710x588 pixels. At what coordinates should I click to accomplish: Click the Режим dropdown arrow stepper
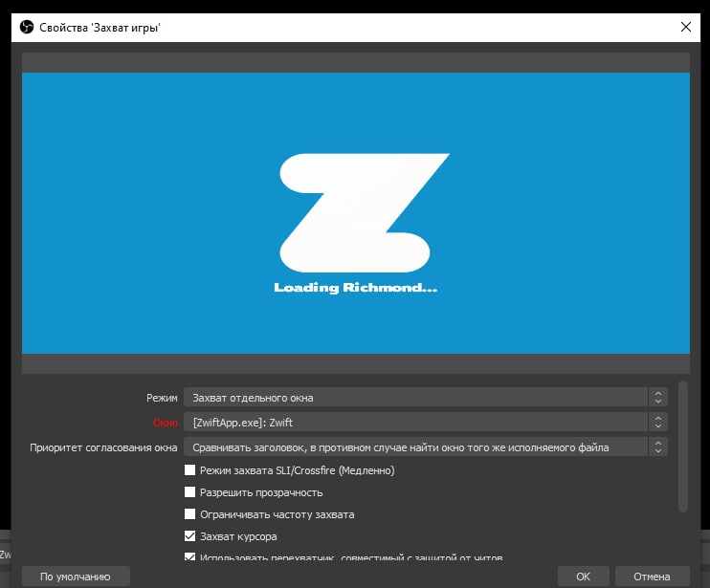658,398
